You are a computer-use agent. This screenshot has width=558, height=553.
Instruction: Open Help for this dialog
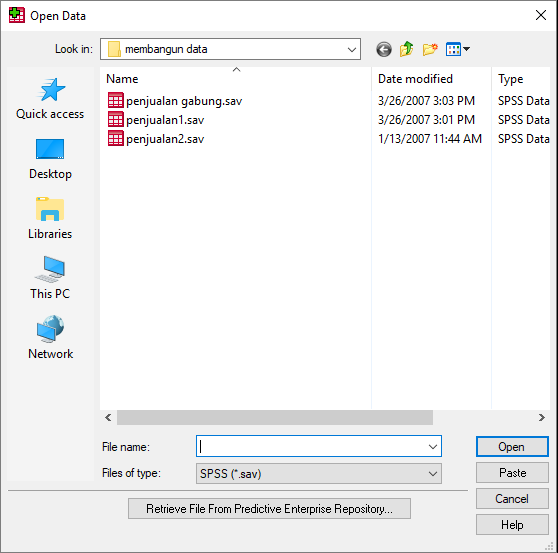tap(512, 525)
